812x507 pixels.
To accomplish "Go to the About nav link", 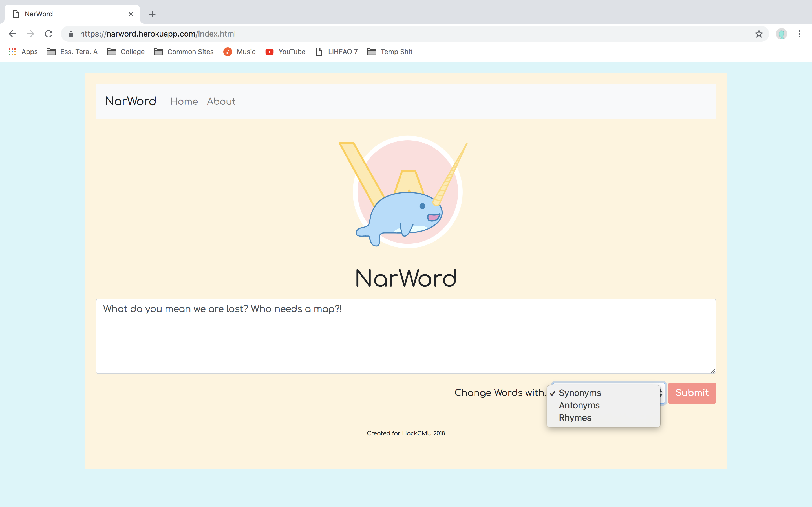I will tap(221, 102).
